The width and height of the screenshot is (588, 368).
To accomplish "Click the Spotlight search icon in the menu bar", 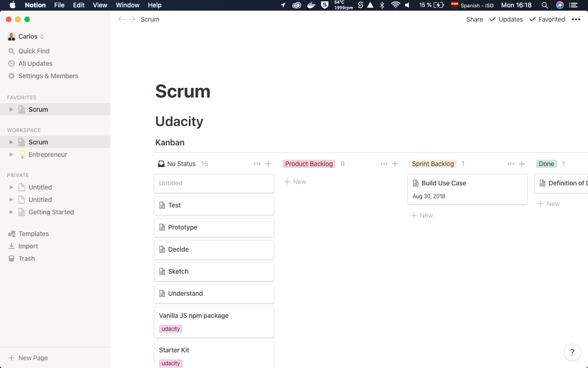I will click(x=545, y=5).
